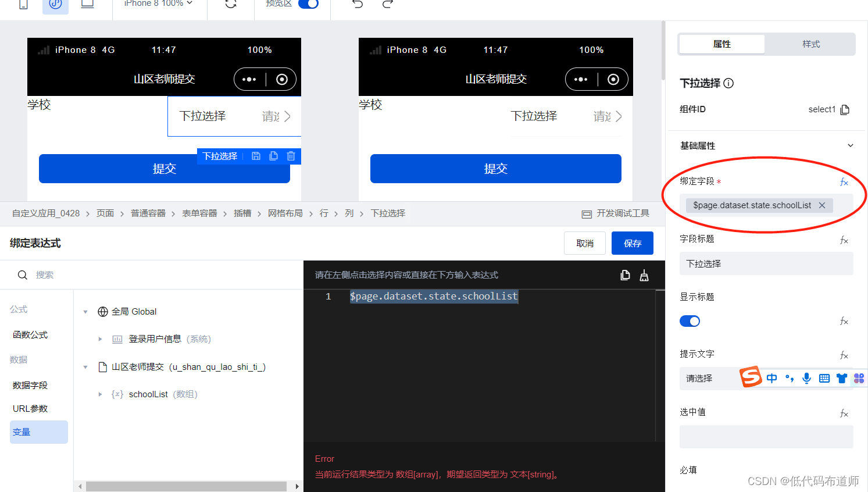Screen dimensions: 868x492
Task: Copy the select1 component ID
Action: click(x=845, y=109)
